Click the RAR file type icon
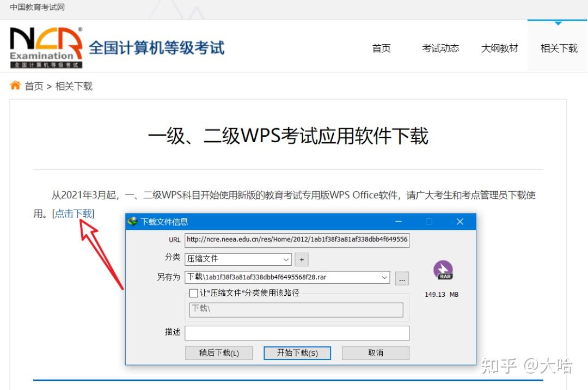 (443, 270)
